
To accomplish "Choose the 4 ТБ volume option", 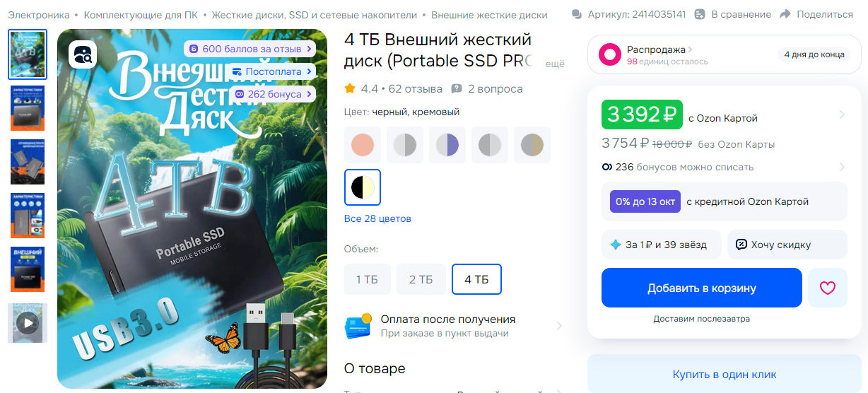I will tap(477, 279).
